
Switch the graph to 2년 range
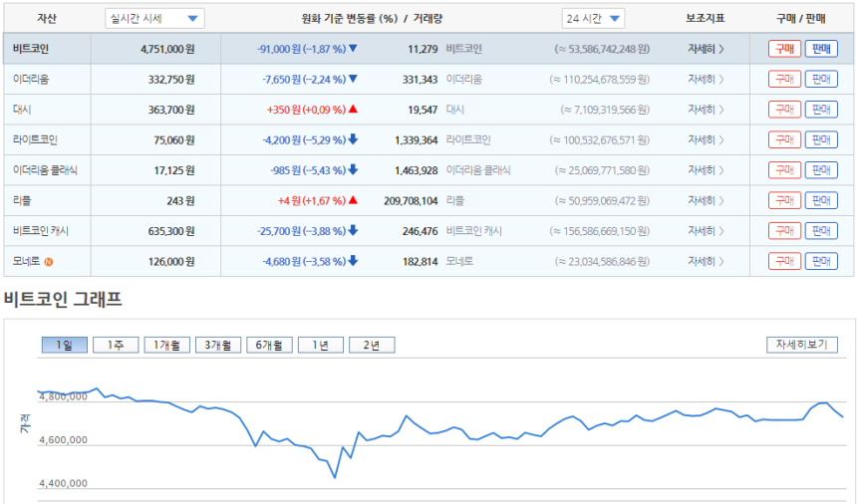tap(372, 345)
